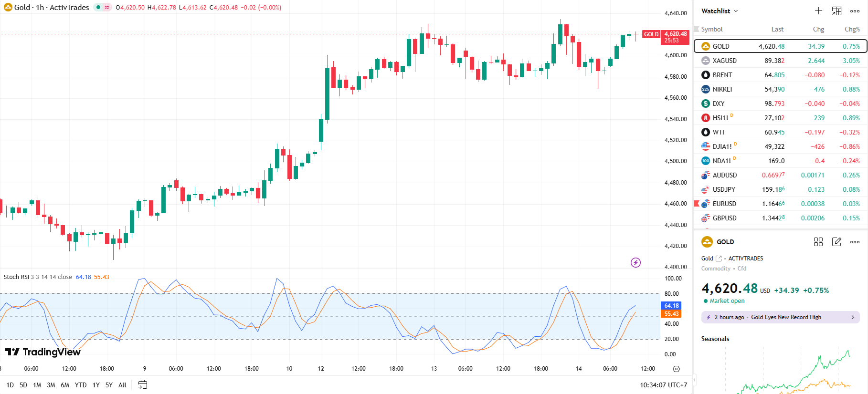Open the watchlist more options menu
This screenshot has width=868, height=394.
[855, 11]
